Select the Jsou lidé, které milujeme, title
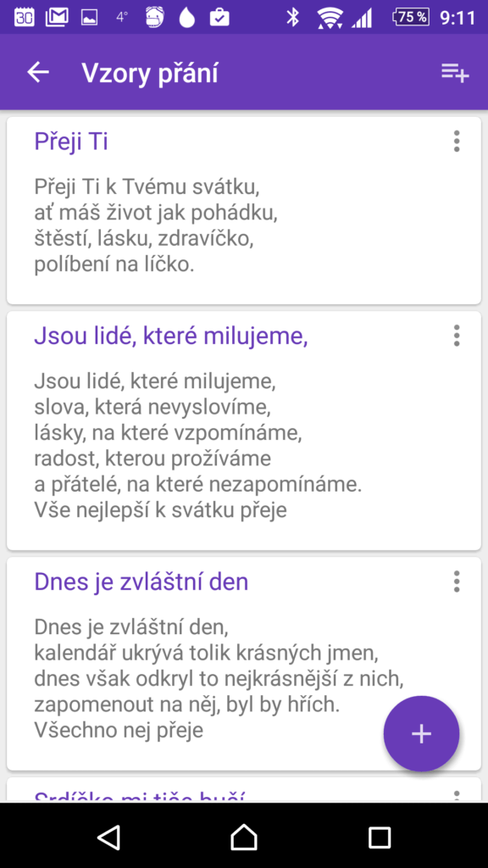 (x=171, y=336)
